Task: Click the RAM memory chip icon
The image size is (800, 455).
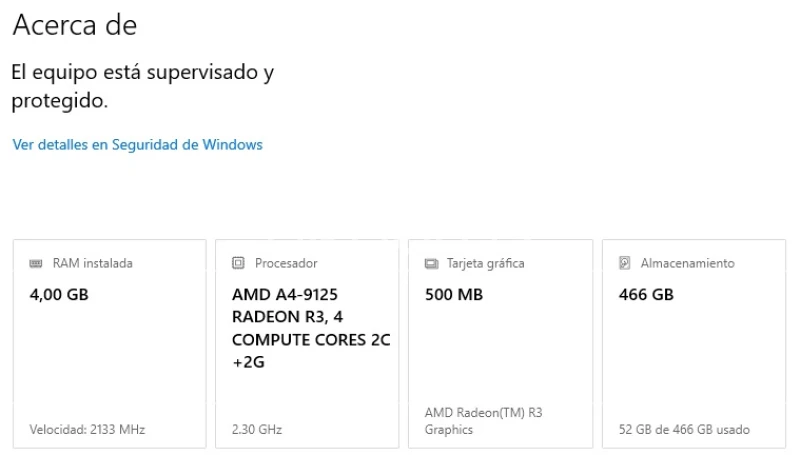Action: tap(36, 264)
